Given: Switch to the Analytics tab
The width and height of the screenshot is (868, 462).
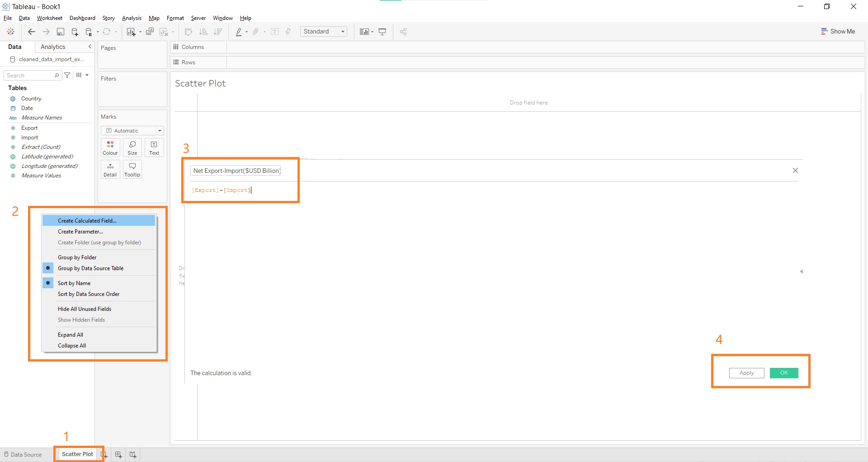Looking at the screenshot, I should coord(53,47).
